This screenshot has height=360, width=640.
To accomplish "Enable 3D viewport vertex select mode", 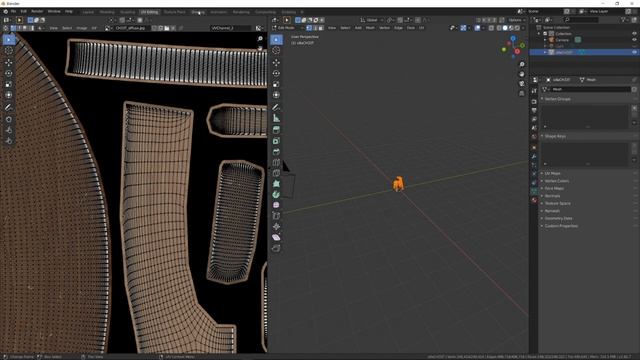I will tap(309, 28).
